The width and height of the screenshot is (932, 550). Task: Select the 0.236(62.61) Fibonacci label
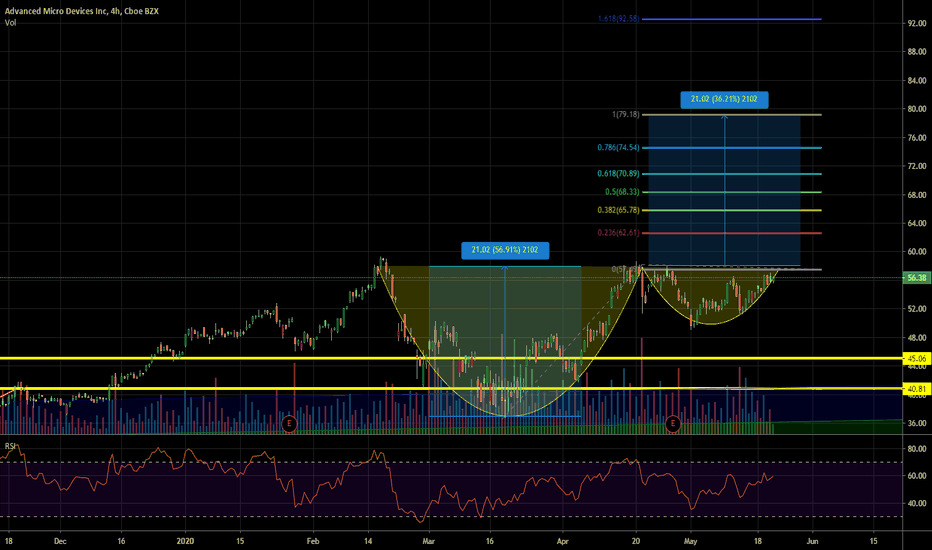pyautogui.click(x=618, y=232)
